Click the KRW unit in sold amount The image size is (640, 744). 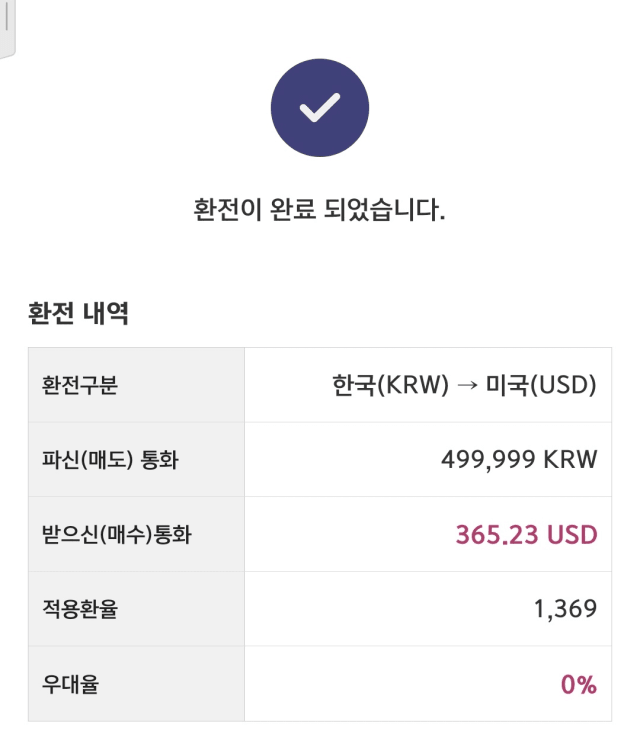coord(570,459)
